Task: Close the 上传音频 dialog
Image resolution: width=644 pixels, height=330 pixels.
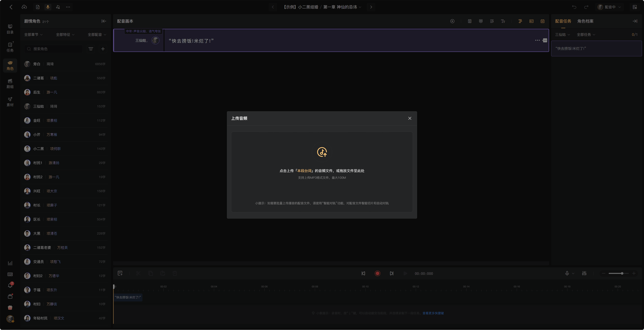Action: (410, 118)
